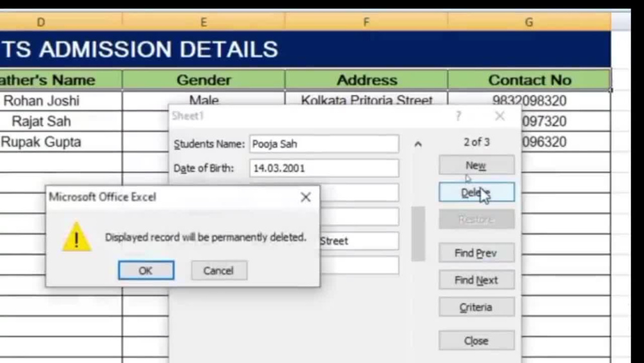This screenshot has width=644, height=363.
Task: Select column G header
Action: pos(529,22)
